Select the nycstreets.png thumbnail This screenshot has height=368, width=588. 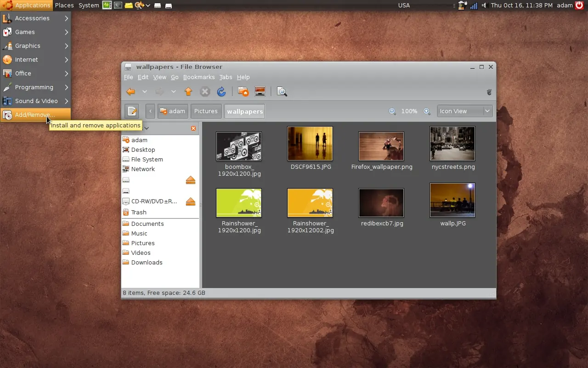452,144
